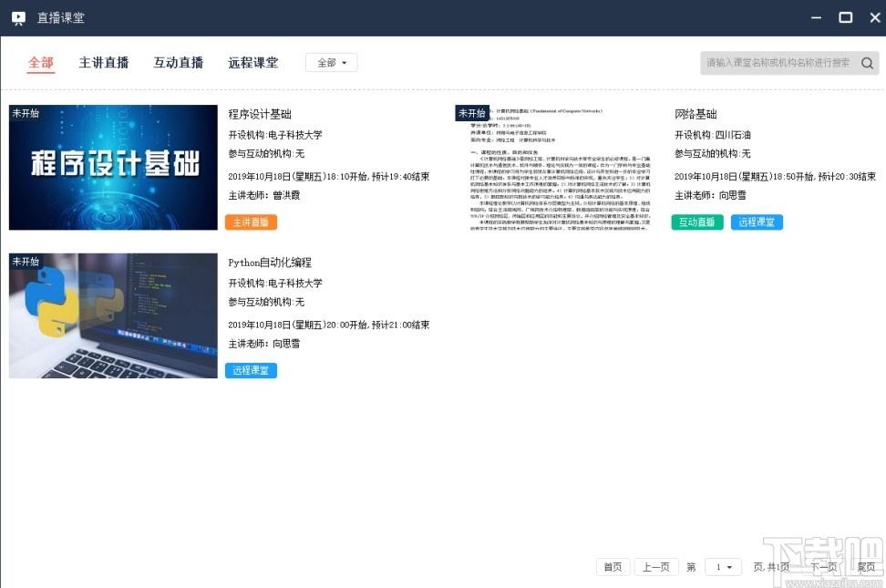
Task: Click 远程课堂 button under Python自动化编程
Action: click(x=251, y=370)
